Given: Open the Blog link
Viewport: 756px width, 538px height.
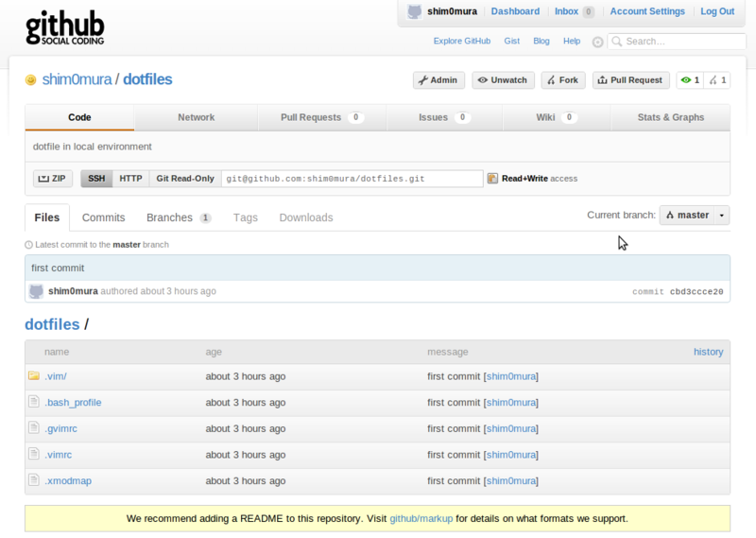Looking at the screenshot, I should pos(541,41).
